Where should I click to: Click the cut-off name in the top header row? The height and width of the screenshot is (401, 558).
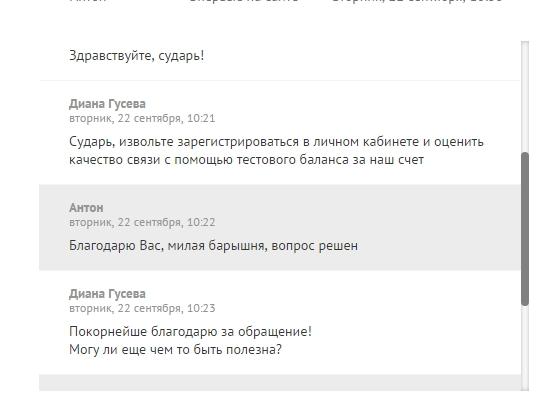click(88, 1)
